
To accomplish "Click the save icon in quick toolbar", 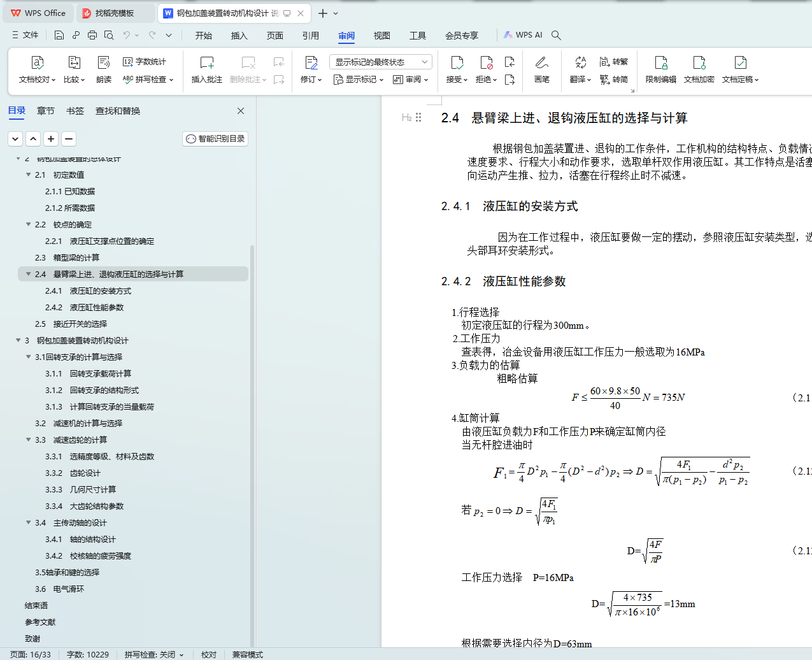I will click(59, 35).
